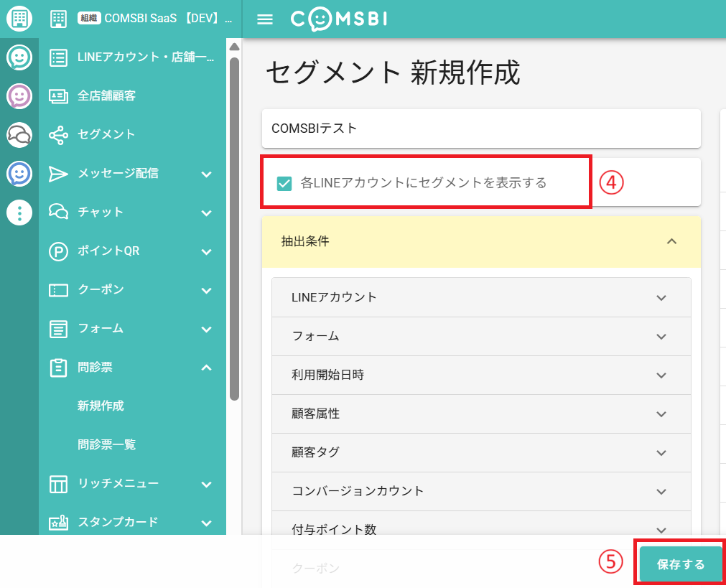Screen dimensions: 726x588
Task: Expand the リッチメニュー submenu chevron
Action: click(x=207, y=485)
